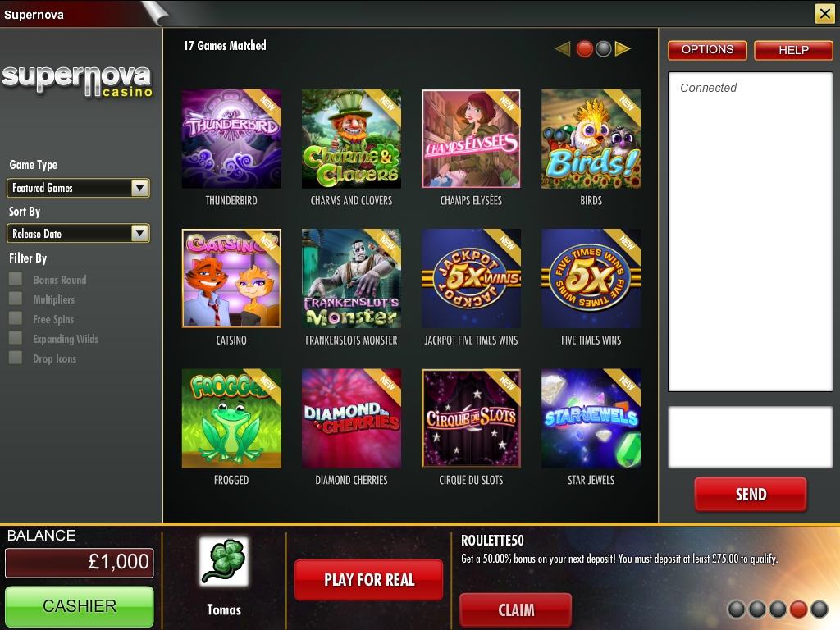
Task: Open the HELP menu
Action: [x=793, y=50]
